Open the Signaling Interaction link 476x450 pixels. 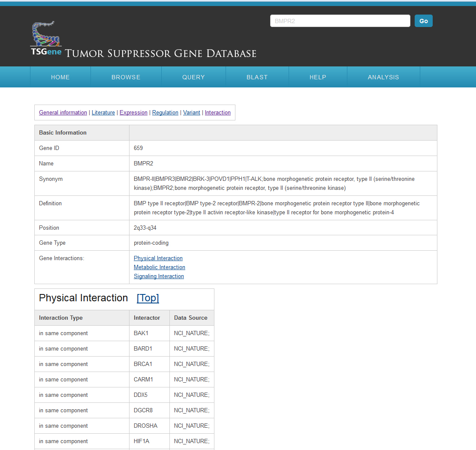(x=159, y=276)
